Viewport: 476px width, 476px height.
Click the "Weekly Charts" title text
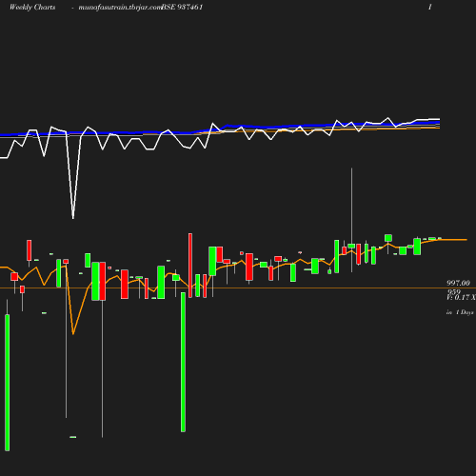coord(32,7)
